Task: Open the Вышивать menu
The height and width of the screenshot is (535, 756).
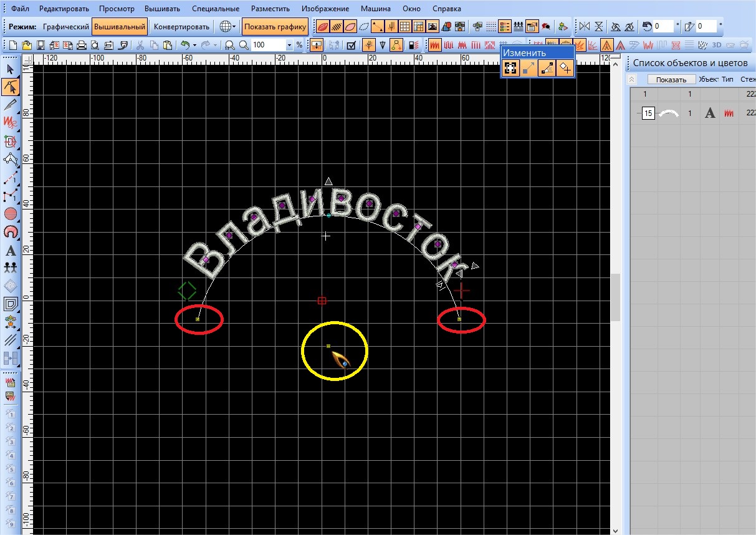Action: 162,9
